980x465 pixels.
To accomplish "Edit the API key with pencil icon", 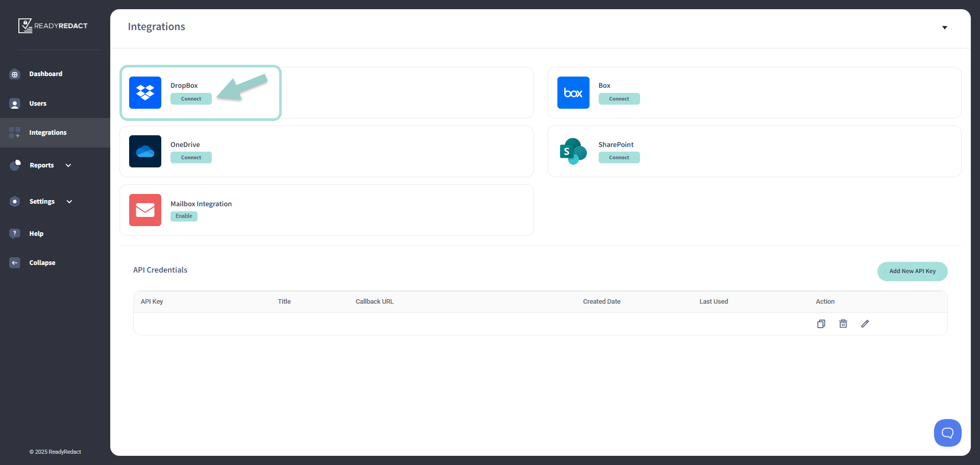I will click(x=865, y=324).
